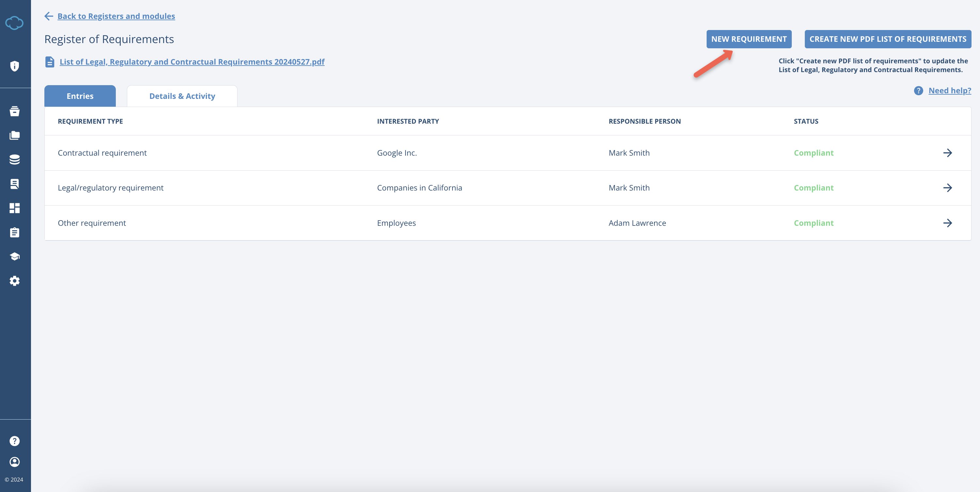Click the graduation cap training icon
Viewport: 980px width, 492px height.
coord(14,256)
